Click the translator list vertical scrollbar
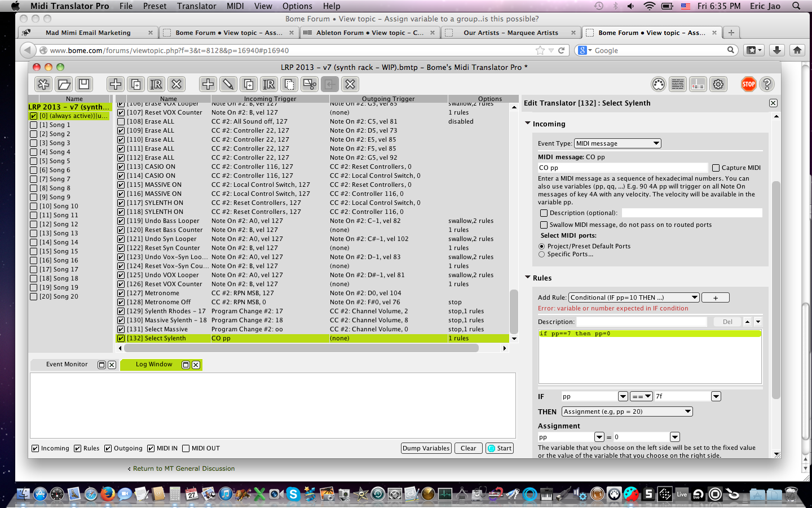812x508 pixels. coord(514,312)
